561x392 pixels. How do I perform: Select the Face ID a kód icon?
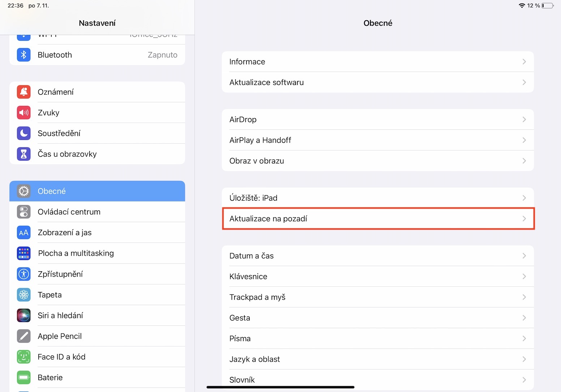24,357
